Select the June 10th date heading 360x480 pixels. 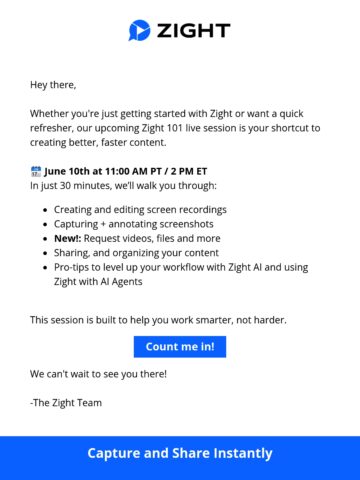pyautogui.click(x=126, y=171)
